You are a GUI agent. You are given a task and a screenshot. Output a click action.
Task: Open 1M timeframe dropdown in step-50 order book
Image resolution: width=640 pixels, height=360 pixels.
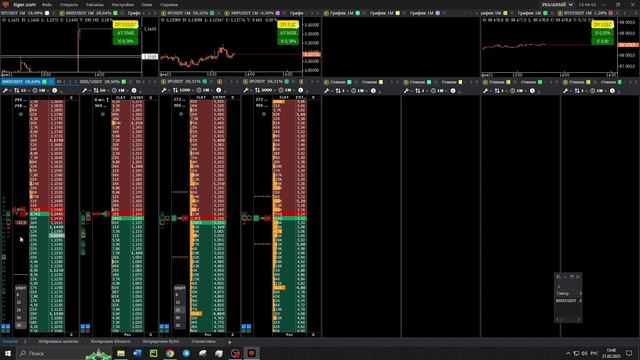120,90
